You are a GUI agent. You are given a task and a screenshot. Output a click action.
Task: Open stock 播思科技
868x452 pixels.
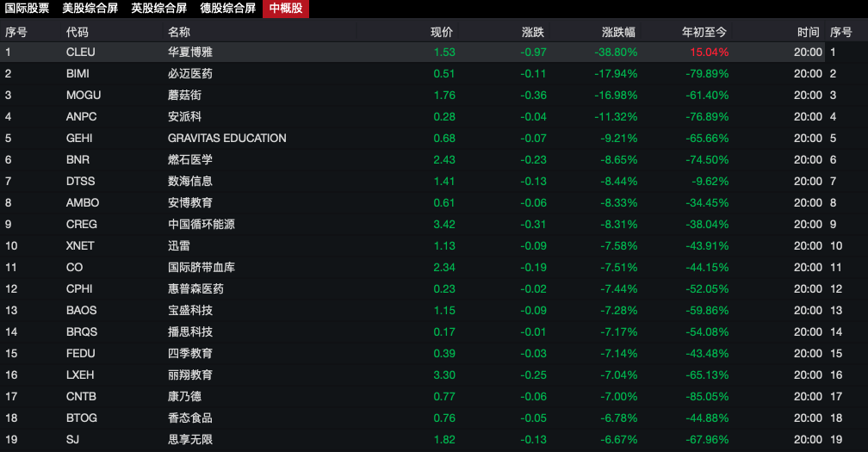click(189, 332)
